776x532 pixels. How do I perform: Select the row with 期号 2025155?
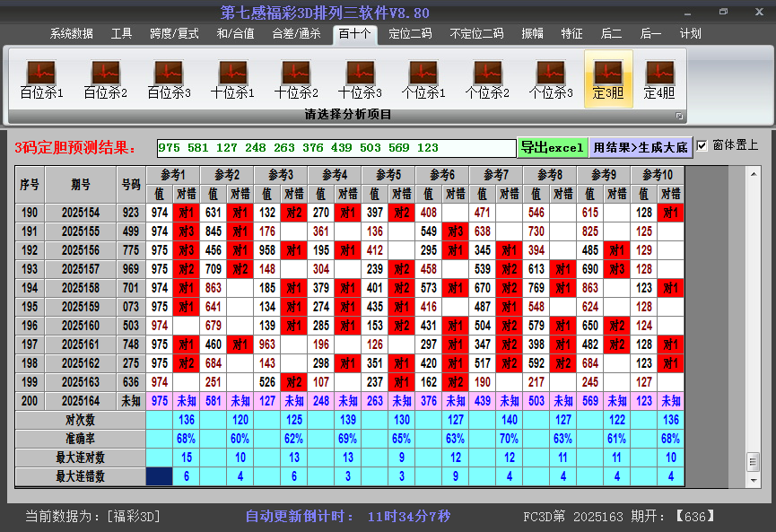pyautogui.click(x=349, y=231)
